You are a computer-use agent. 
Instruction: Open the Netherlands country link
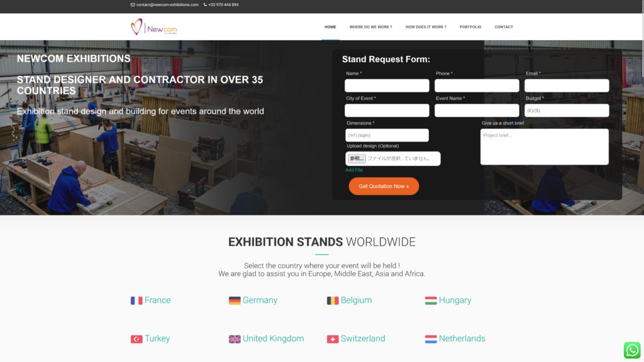coord(462,339)
